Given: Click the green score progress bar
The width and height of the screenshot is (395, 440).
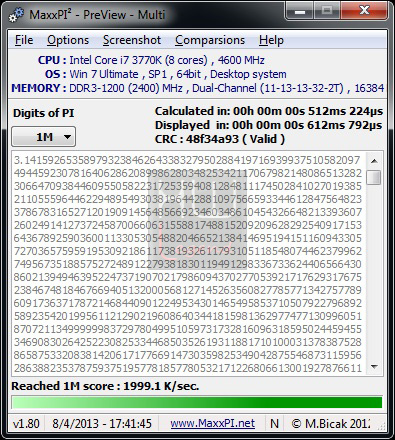Looking at the screenshot, I should click(x=197, y=402).
